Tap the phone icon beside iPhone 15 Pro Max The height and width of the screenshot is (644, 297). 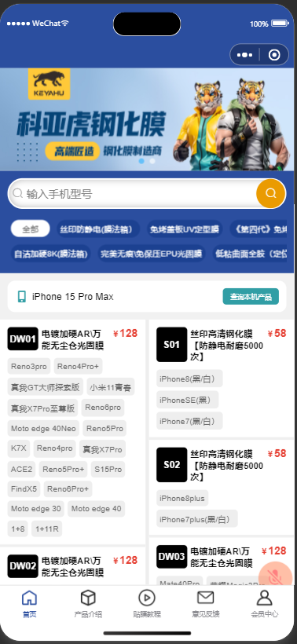click(x=22, y=297)
